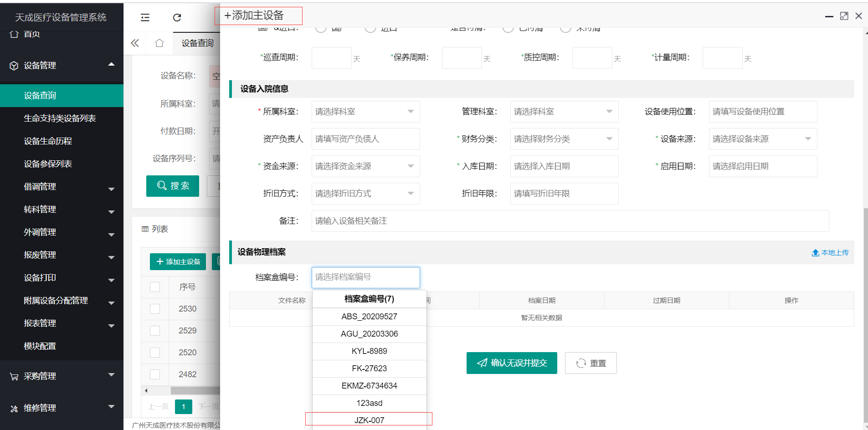Toggle the sidebar collapse hamburger icon
The image size is (868, 430).
[x=145, y=18]
